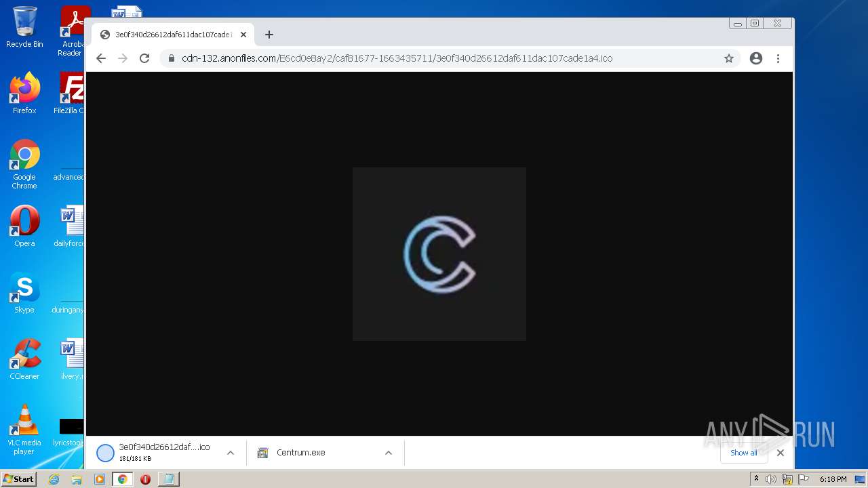Open Opera desktop shortcut
This screenshot has width=868, height=488.
click(24, 226)
